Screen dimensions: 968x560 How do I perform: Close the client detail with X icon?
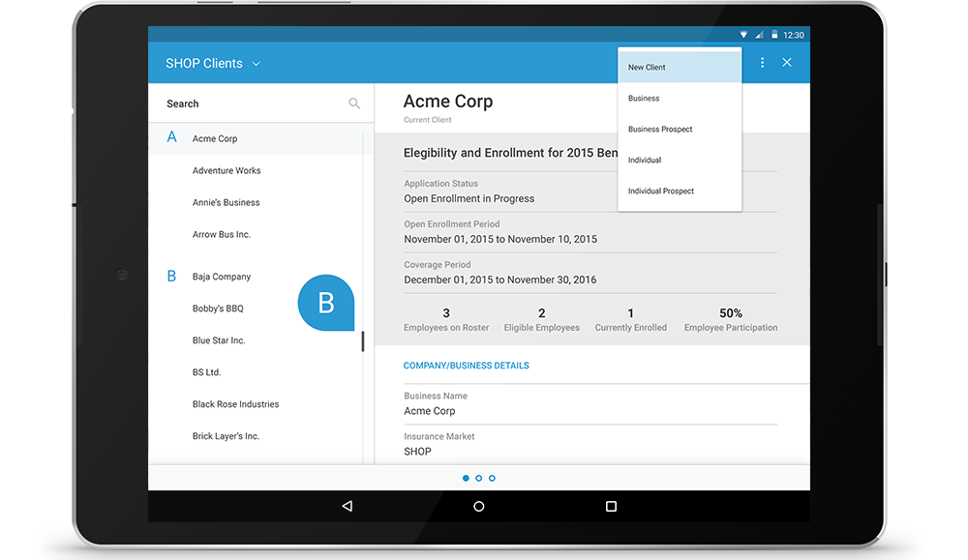click(x=787, y=62)
